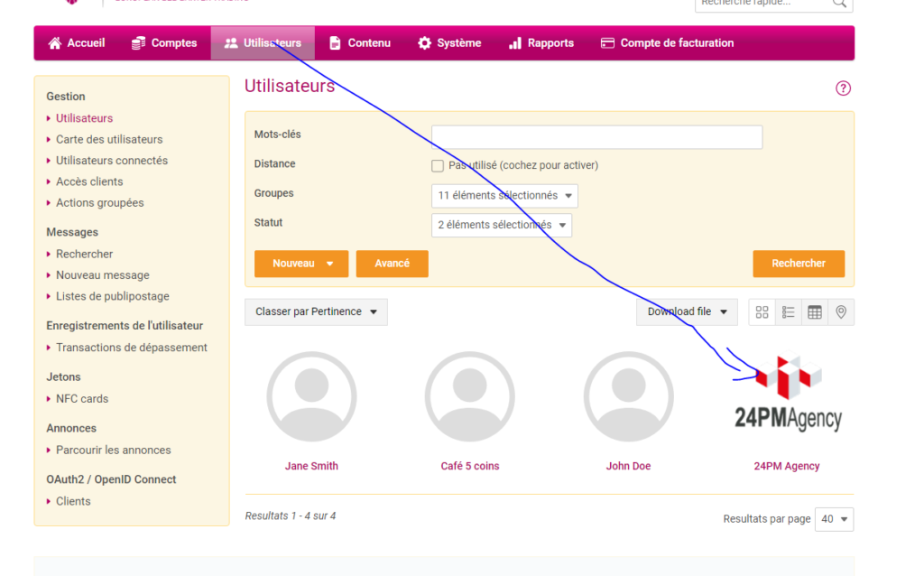Viewport: 924px width, 576px height.
Task: Switch to tiled thumbnails view icon
Action: [x=762, y=311]
